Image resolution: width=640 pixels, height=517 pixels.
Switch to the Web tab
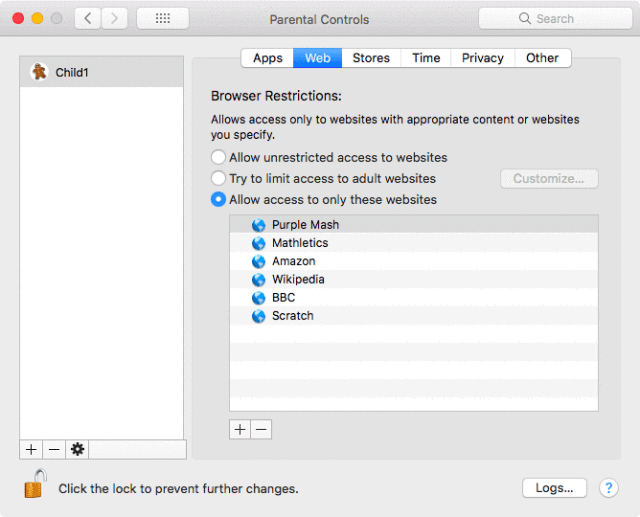coord(318,58)
